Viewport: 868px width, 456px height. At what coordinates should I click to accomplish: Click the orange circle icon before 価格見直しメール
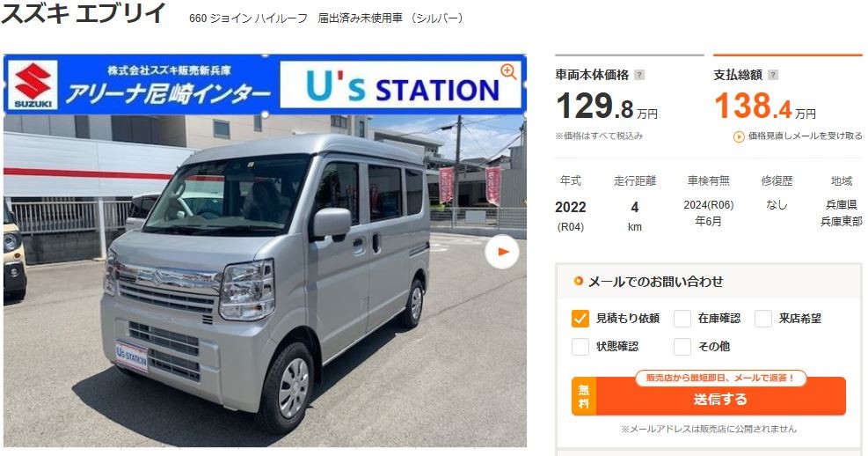tap(739, 136)
